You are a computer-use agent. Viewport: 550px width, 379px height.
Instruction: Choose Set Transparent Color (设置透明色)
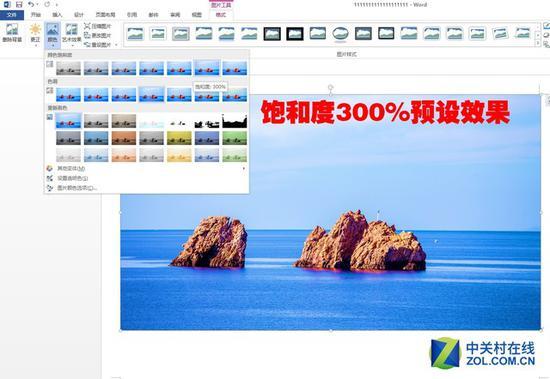tap(146, 178)
